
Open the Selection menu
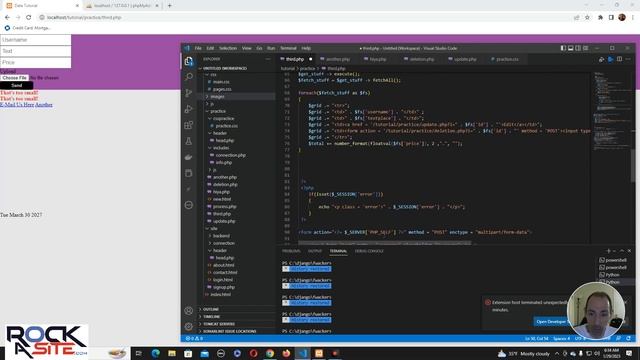click(228, 48)
